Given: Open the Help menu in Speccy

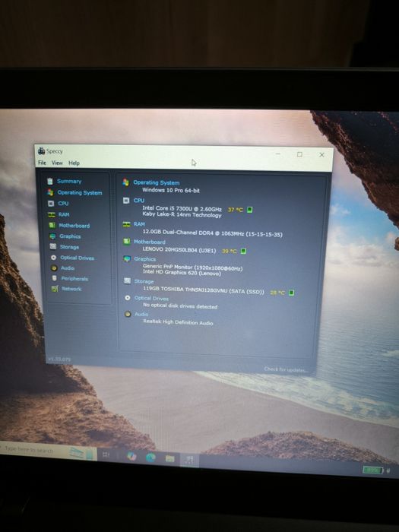Looking at the screenshot, I should click(74, 163).
